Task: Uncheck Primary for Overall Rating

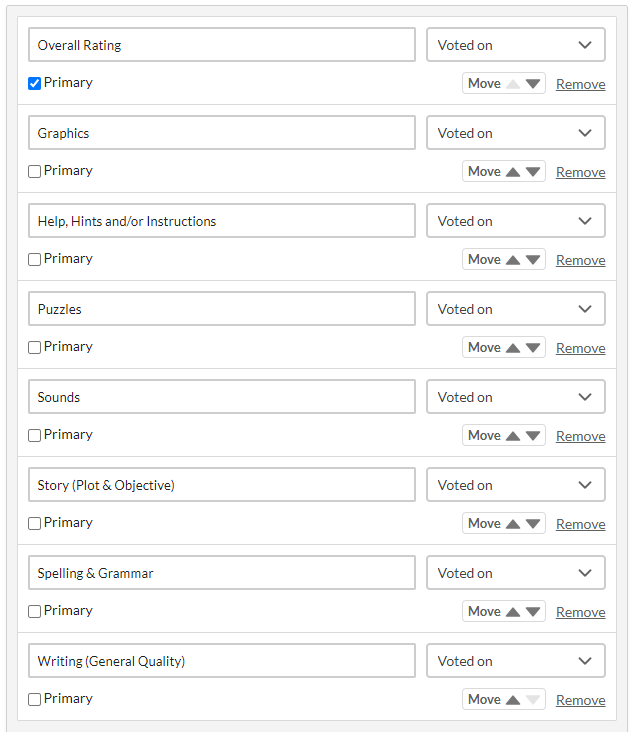Action: (35, 84)
